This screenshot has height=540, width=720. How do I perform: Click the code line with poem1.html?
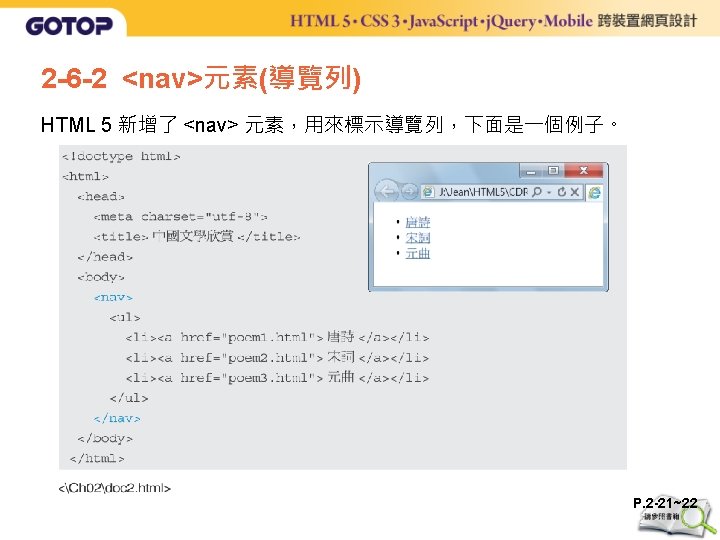[277, 338]
